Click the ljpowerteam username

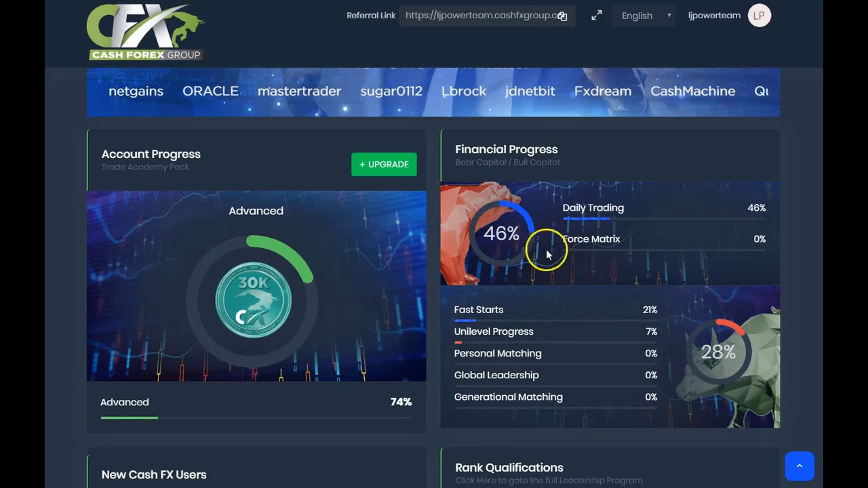click(714, 15)
